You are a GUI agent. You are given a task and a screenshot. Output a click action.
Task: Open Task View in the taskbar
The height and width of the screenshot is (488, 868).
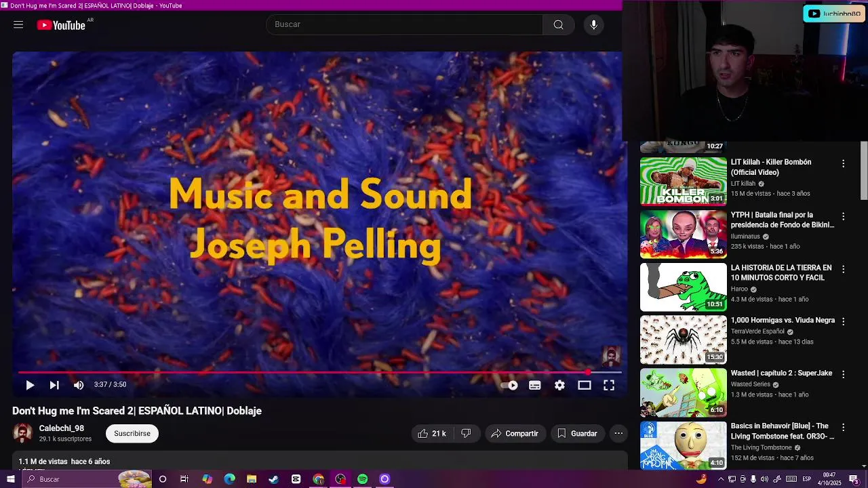tap(184, 479)
